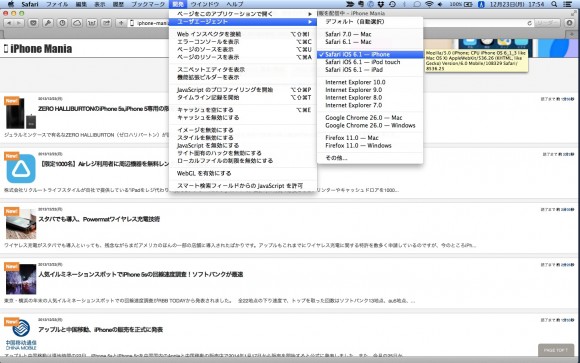
Task: Enter full screen with the window corner arrows
Action: [574, 13]
